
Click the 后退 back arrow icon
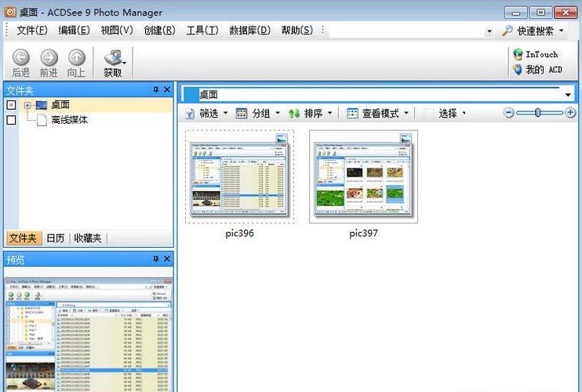click(20, 57)
